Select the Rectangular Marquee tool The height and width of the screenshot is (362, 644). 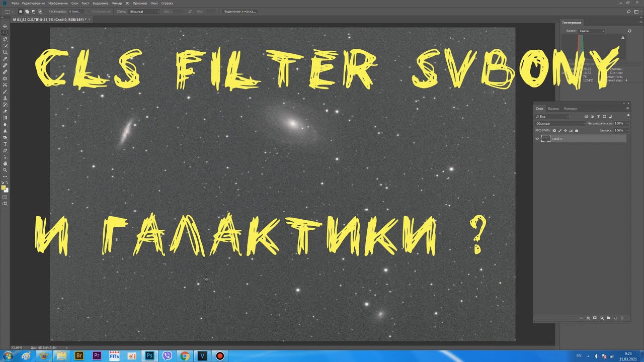coord(5,33)
